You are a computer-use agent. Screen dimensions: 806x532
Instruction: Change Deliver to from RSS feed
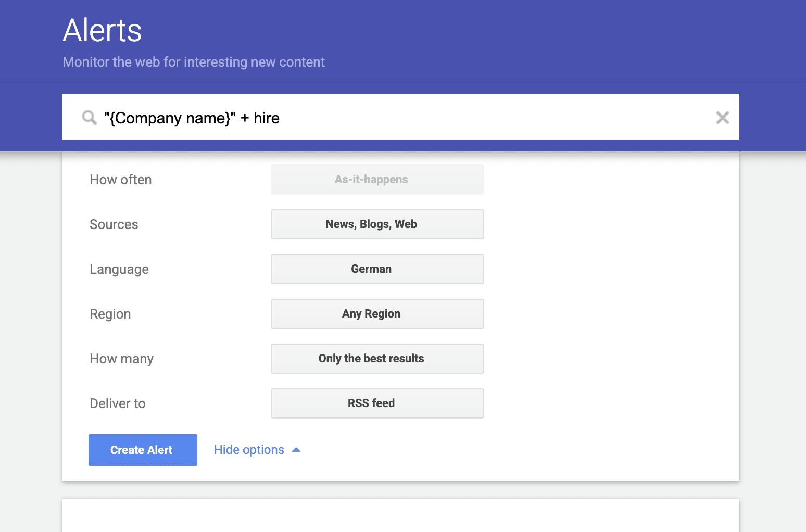point(377,403)
